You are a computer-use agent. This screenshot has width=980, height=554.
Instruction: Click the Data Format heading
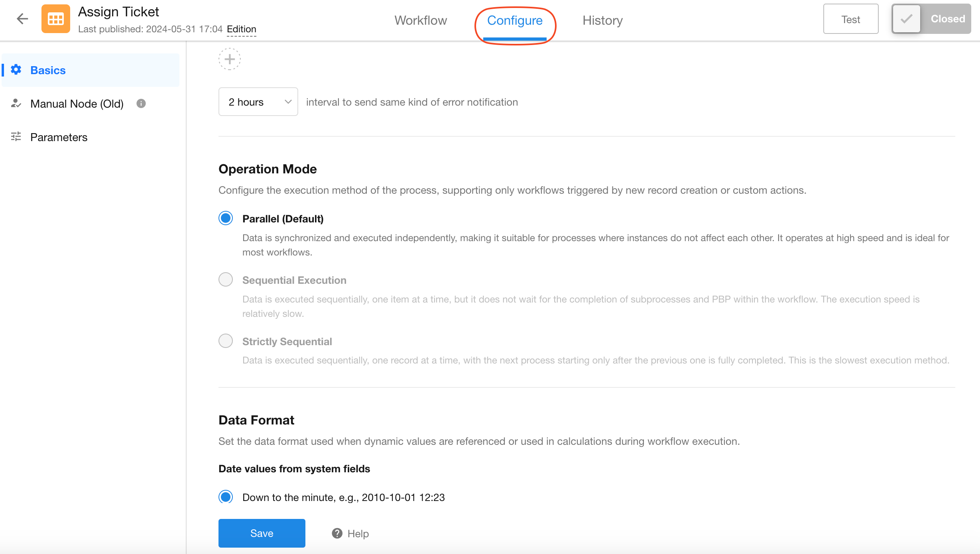(256, 420)
